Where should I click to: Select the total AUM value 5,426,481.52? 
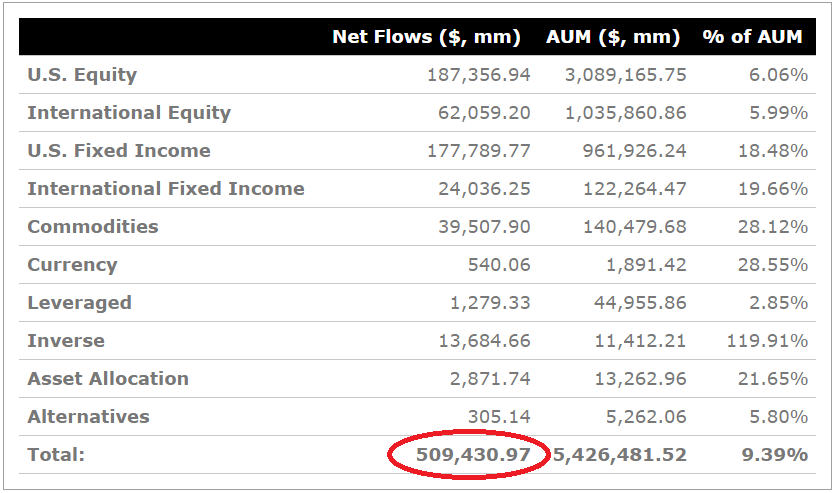tap(620, 455)
